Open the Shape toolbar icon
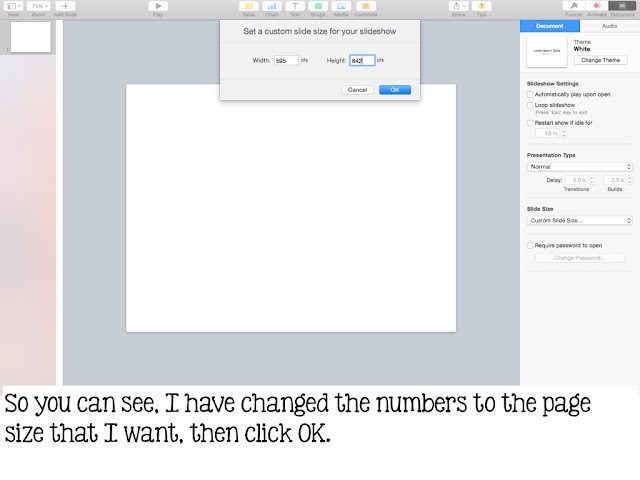Viewport: 640px width, 480px height. click(318, 6)
